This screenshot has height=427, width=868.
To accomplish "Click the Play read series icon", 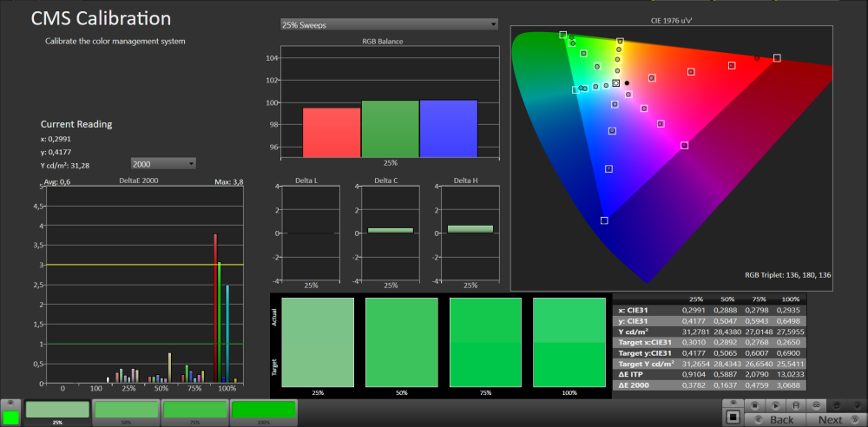I will (x=775, y=405).
